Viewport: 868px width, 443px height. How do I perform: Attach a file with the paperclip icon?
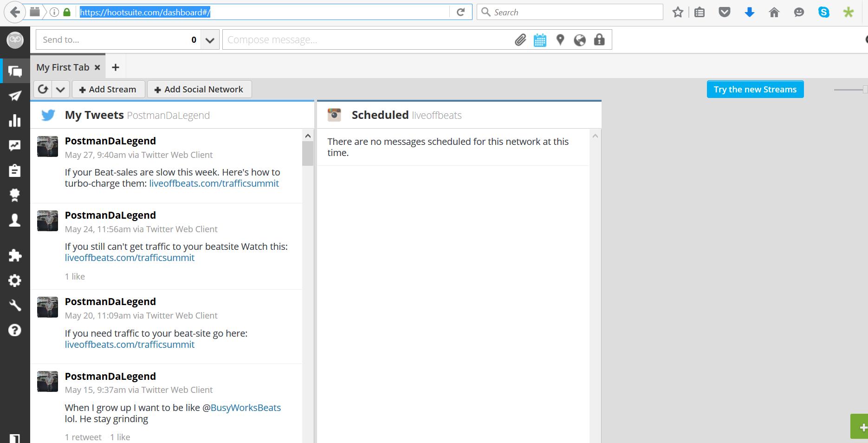click(x=520, y=40)
